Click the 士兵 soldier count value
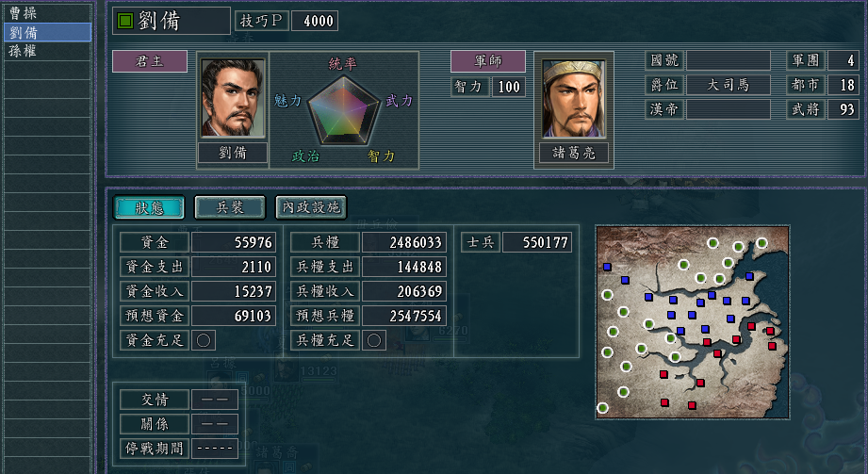Viewport: 868px width, 474px height. pyautogui.click(x=537, y=242)
